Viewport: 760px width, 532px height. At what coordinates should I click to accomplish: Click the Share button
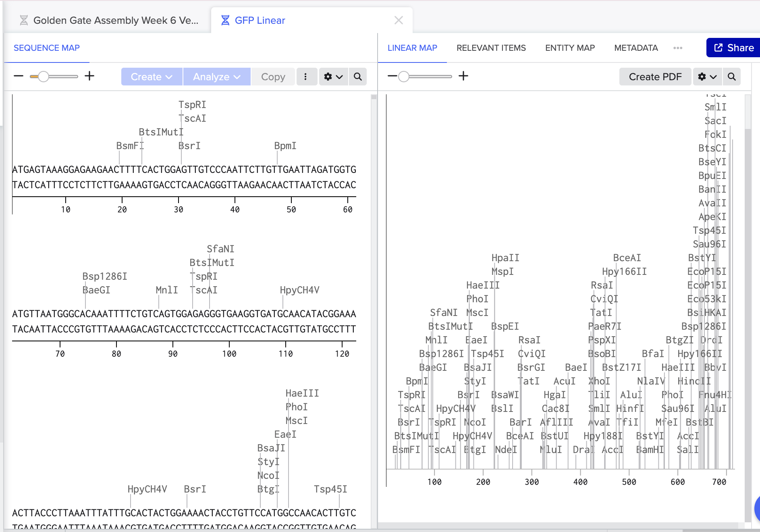[733, 48]
